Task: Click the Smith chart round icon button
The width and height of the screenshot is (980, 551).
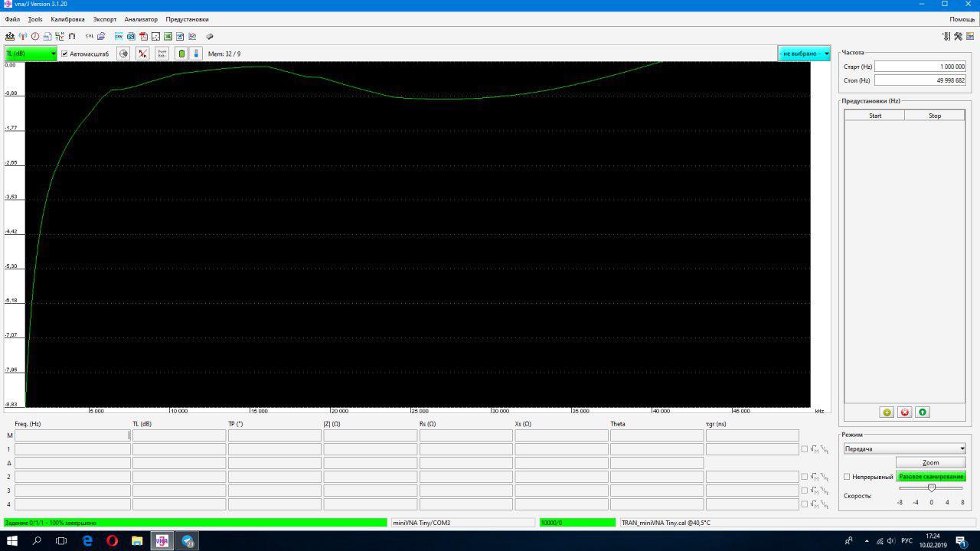Action: [x=123, y=54]
